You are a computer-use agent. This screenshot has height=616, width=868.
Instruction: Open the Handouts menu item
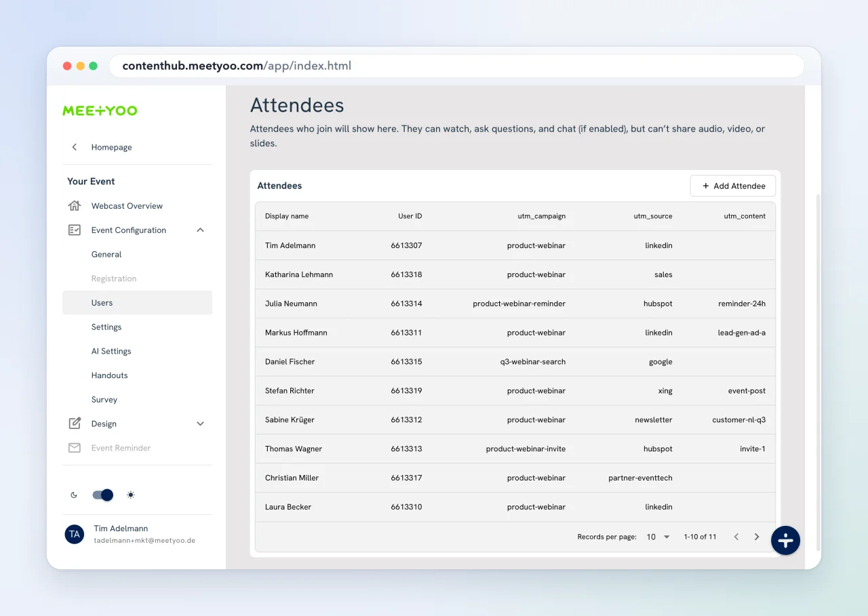[110, 375]
